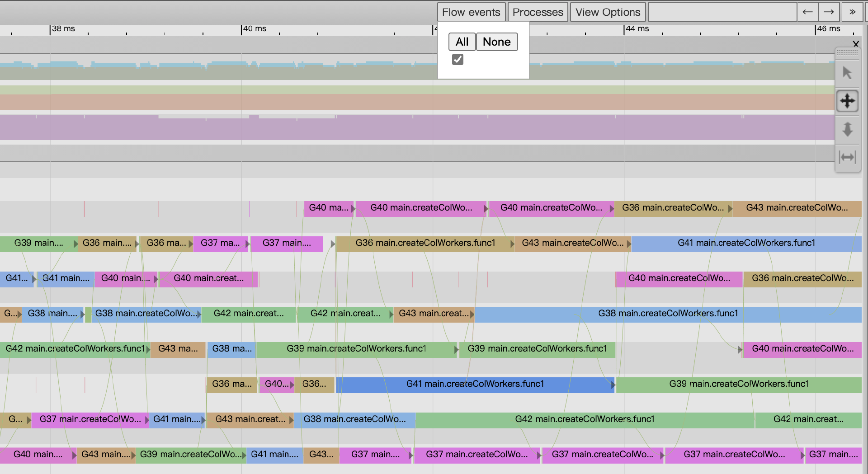Open the Flow events dropdown
The height and width of the screenshot is (474, 868).
(x=471, y=12)
